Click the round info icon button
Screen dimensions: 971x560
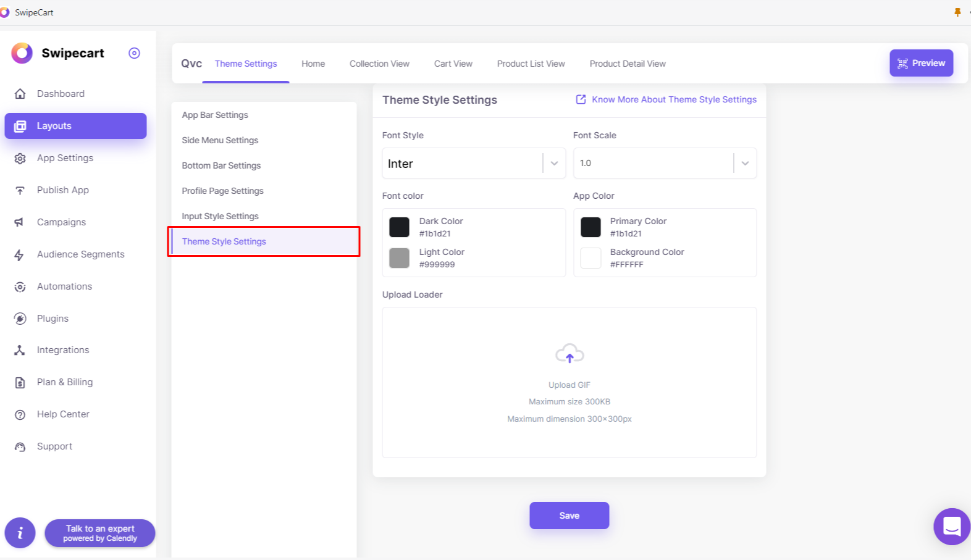click(x=20, y=532)
